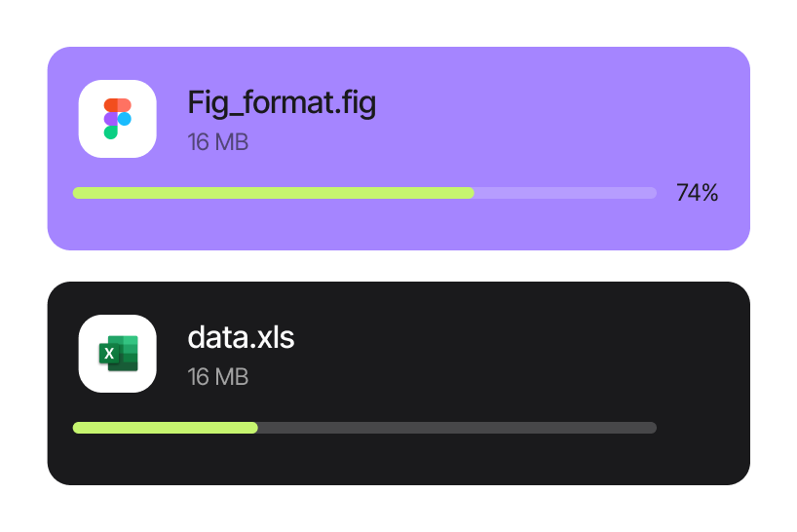The width and height of the screenshot is (797, 532).
Task: Click the left start of Fig_format.fig progress bar
Action: click(x=77, y=193)
